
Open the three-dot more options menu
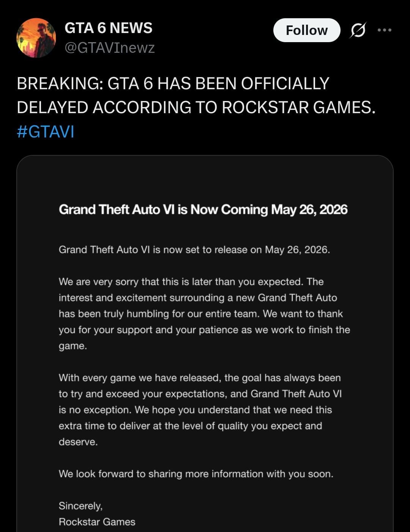pos(385,30)
